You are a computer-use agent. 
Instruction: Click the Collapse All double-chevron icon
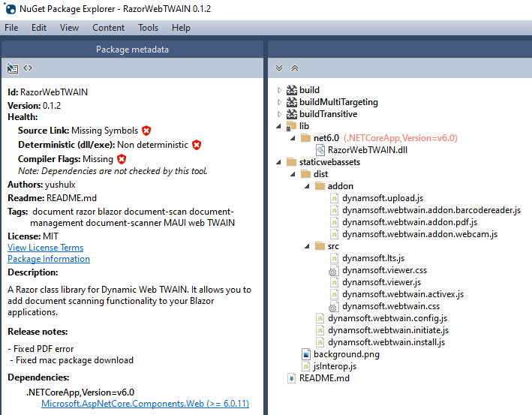[294, 68]
